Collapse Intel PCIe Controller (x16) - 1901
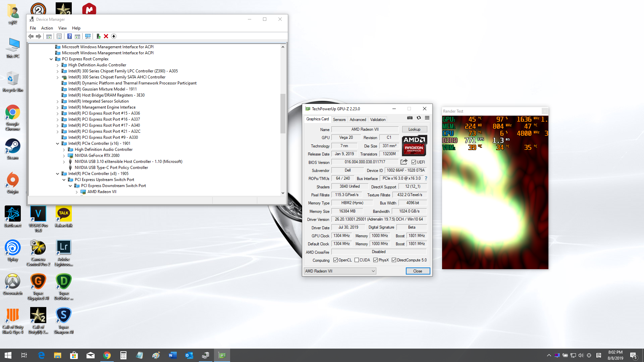Viewport: 644px width, 362px height. tap(57, 143)
